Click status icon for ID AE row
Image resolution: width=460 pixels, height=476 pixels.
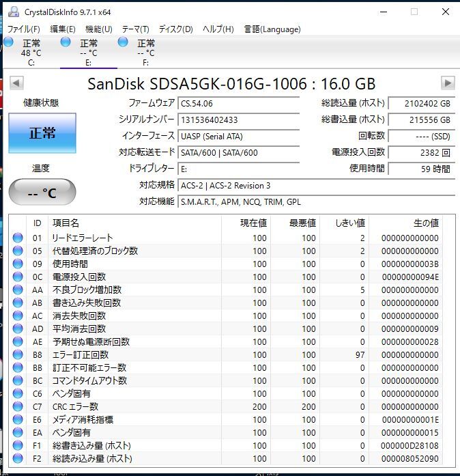[x=18, y=342]
